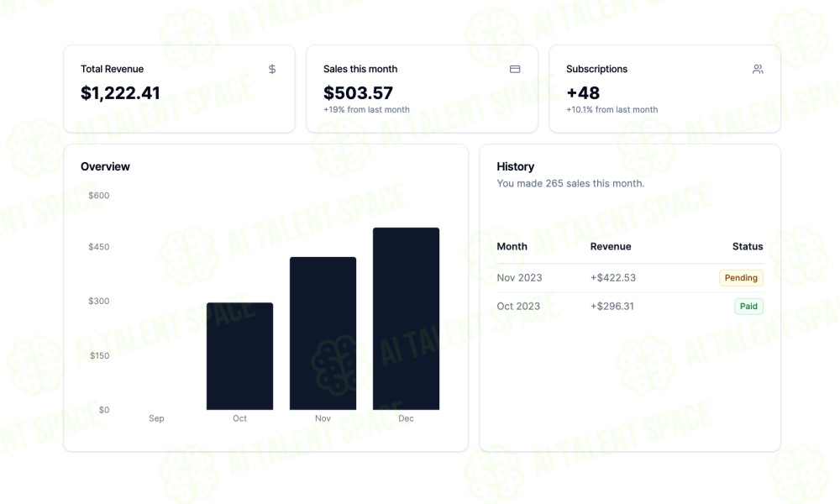
Task: Click the credit card icon in Sales card
Action: tap(515, 69)
